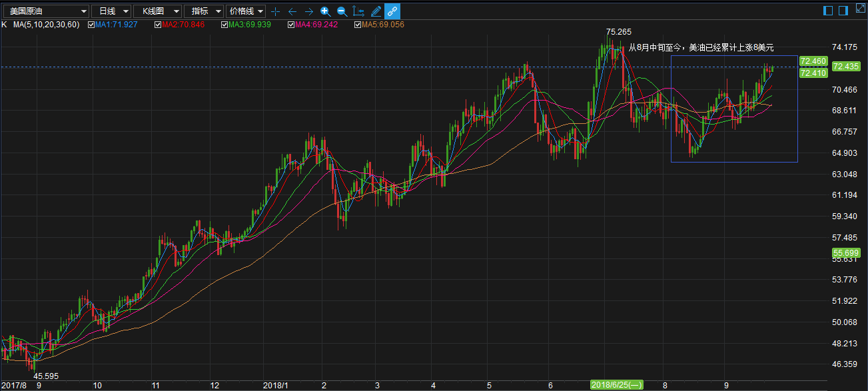The width and height of the screenshot is (868, 391).
Task: Toggle the highlighted chain link icon
Action: click(392, 11)
